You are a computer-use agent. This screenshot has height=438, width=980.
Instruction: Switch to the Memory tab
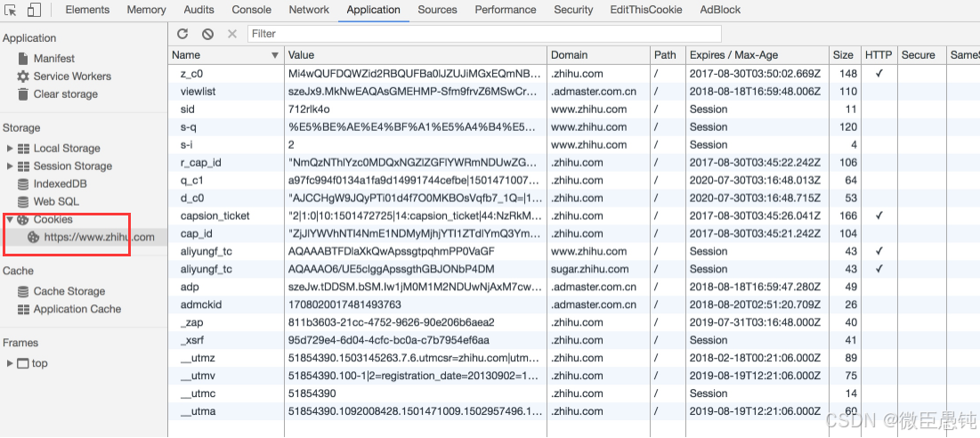pos(146,10)
